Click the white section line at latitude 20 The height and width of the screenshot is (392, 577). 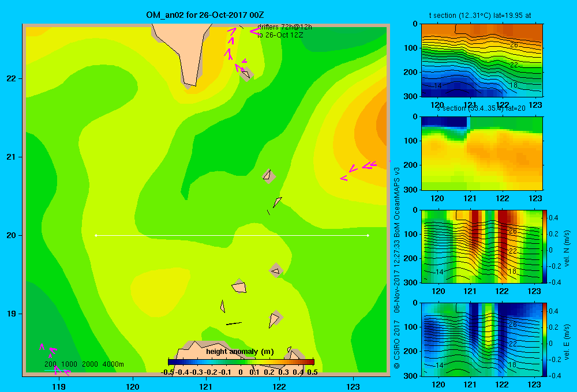pyautogui.click(x=232, y=235)
